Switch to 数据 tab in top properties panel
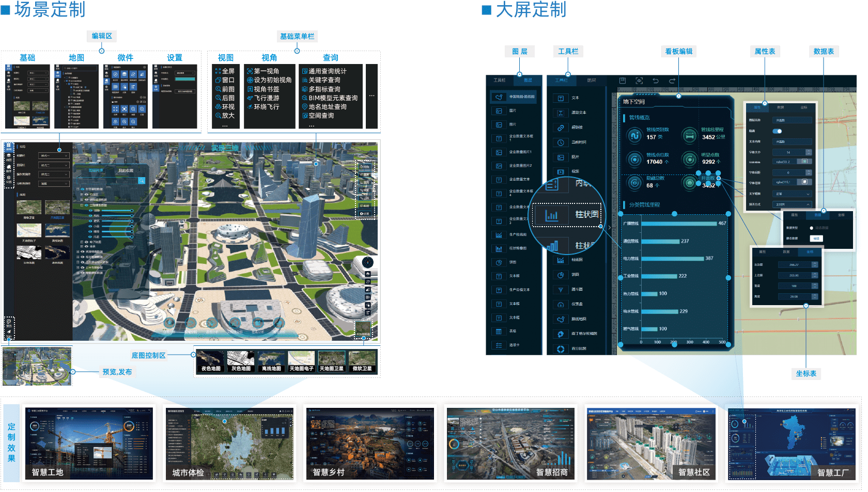This screenshot has width=868, height=492. (x=781, y=107)
